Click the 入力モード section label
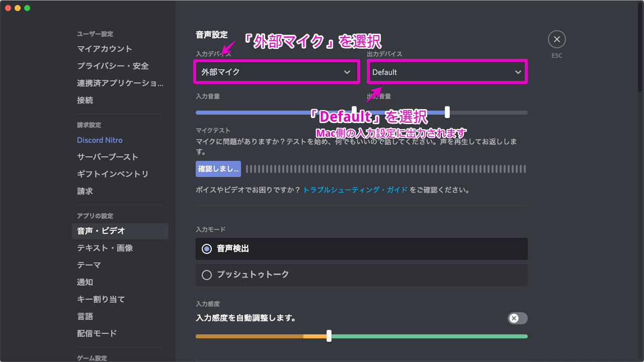Image resolution: width=644 pixels, height=362 pixels. point(211,229)
